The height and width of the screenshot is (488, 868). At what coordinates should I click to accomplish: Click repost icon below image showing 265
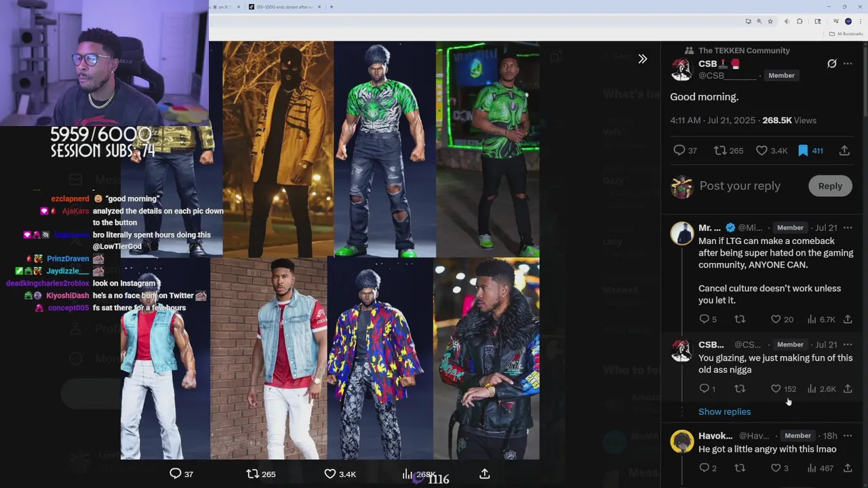252,474
